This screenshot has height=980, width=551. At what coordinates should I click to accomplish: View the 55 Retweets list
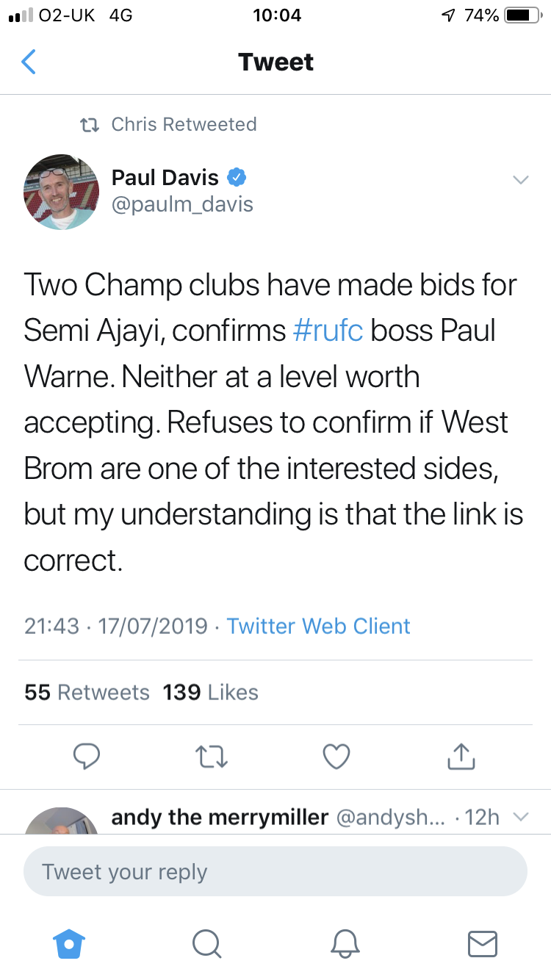point(87,692)
